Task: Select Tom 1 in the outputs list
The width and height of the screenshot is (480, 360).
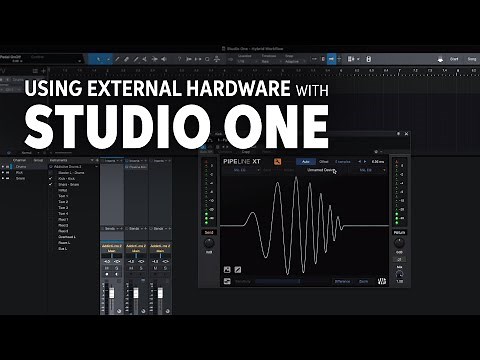Action: click(63, 196)
